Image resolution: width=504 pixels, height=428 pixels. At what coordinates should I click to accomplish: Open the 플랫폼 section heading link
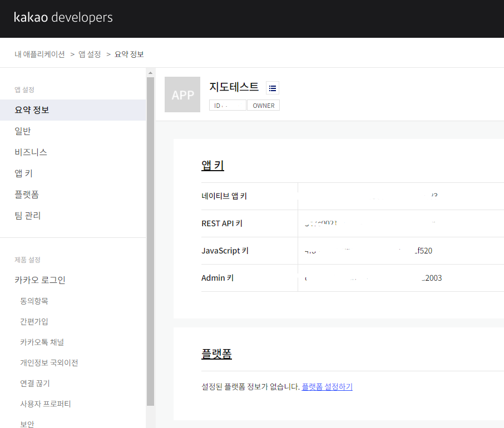click(x=216, y=354)
